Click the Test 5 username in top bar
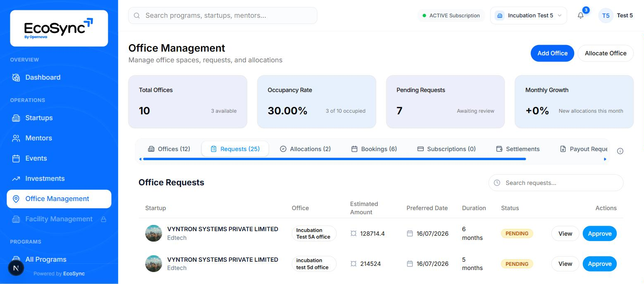This screenshot has width=644, height=284. (625, 15)
